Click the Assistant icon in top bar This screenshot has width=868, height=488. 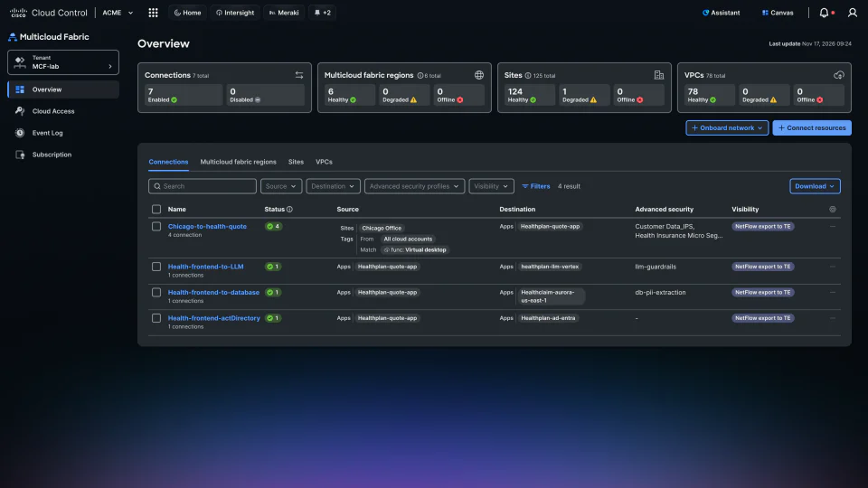pos(706,13)
